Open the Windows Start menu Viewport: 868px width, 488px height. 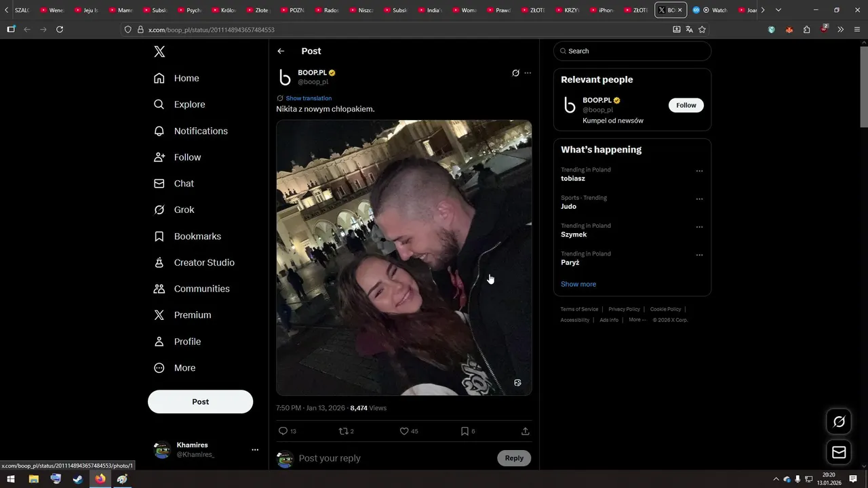click(11, 479)
